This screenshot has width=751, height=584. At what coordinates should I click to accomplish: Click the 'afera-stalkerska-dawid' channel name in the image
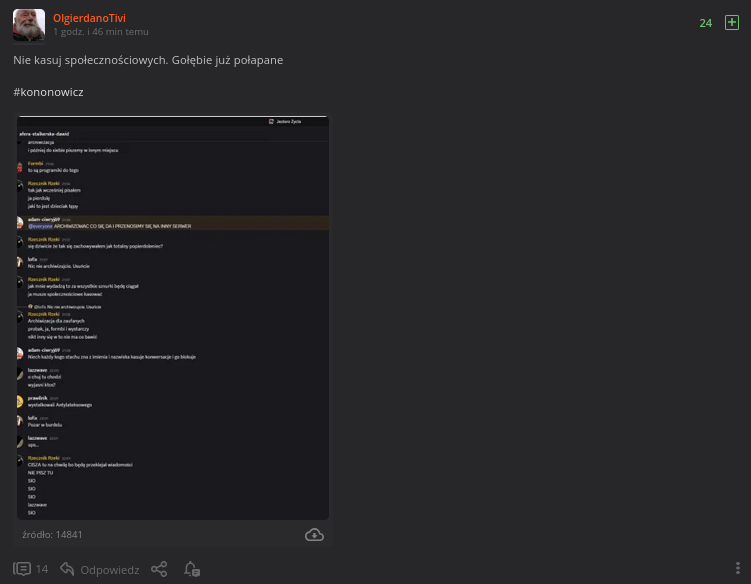(x=43, y=133)
